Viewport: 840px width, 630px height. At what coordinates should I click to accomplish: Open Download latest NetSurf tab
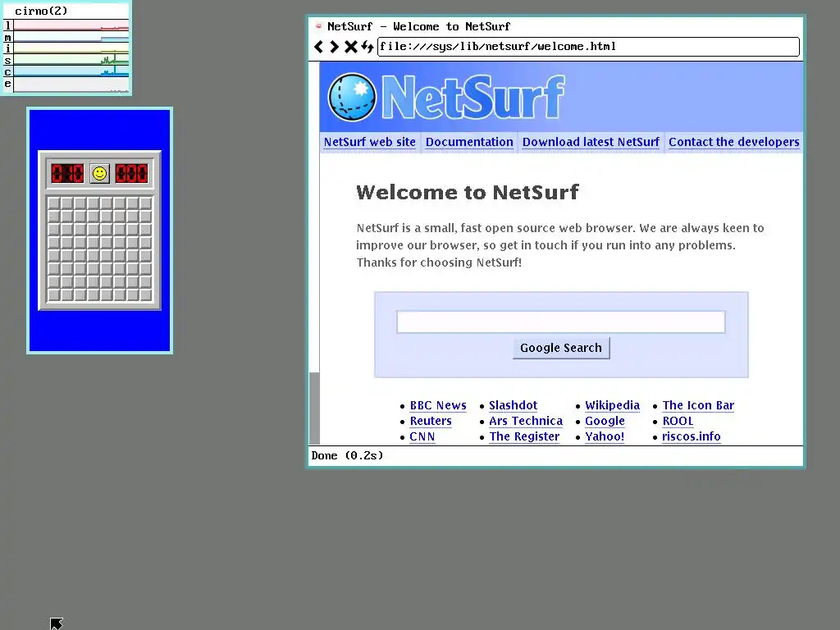[x=591, y=142]
